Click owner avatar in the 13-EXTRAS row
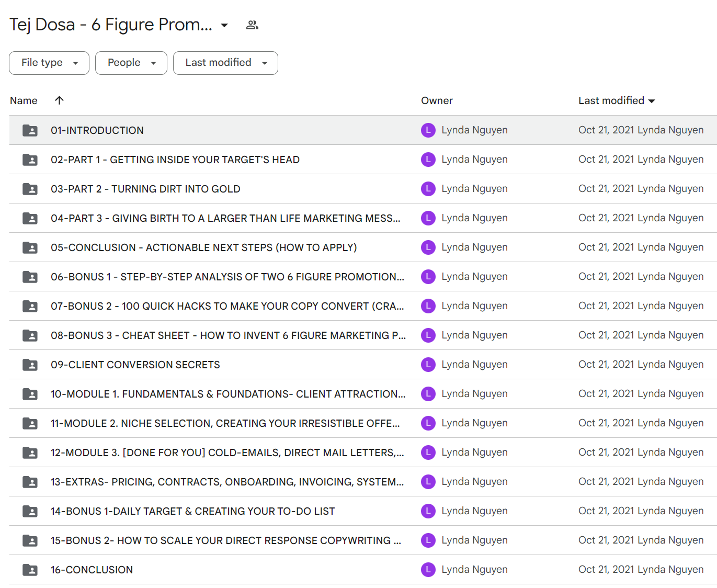Screen dimensions: 717x588 428,482
